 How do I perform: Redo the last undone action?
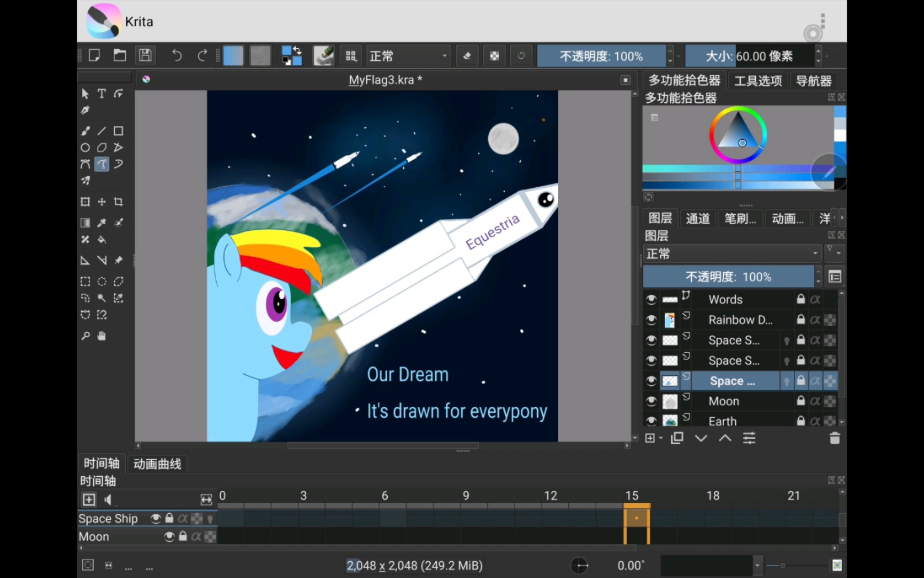[x=202, y=56]
